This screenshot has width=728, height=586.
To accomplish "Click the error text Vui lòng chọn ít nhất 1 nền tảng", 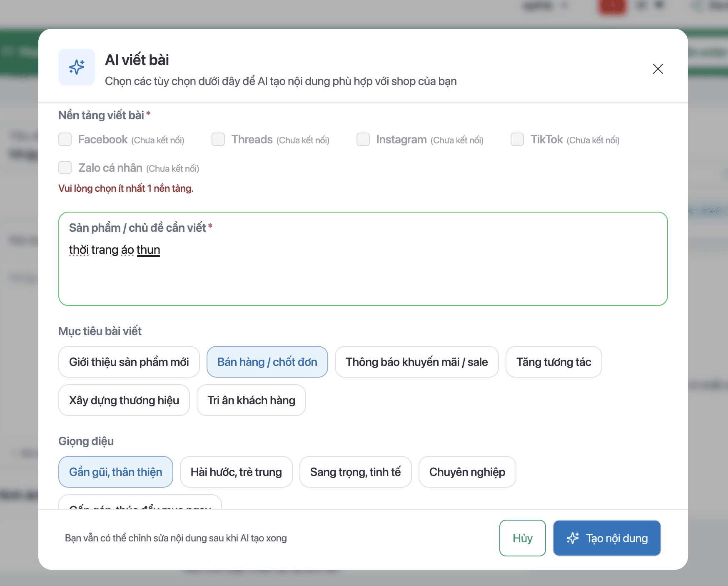I will (x=126, y=188).
